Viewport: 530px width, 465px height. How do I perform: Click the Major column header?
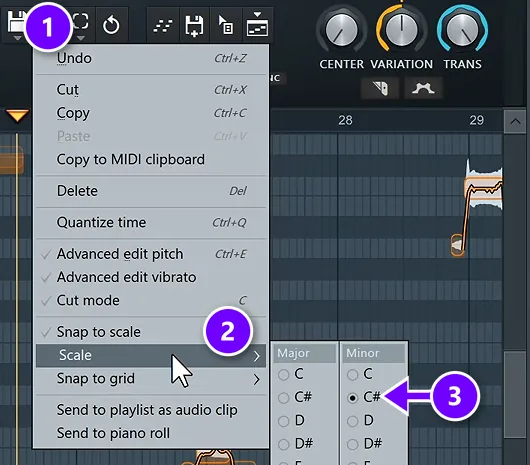click(x=305, y=353)
